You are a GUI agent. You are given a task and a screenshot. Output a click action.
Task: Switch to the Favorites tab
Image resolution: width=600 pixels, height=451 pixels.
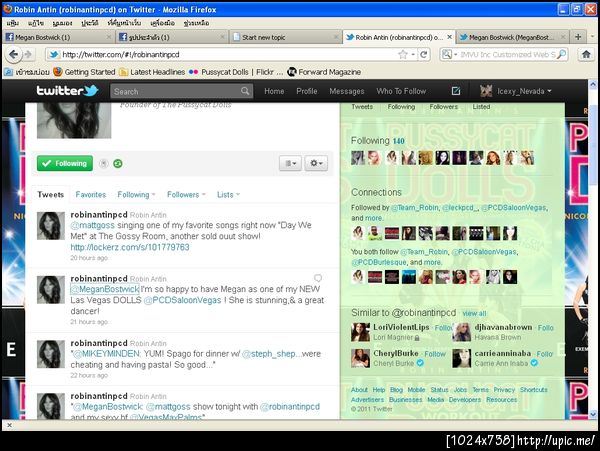[x=91, y=194]
